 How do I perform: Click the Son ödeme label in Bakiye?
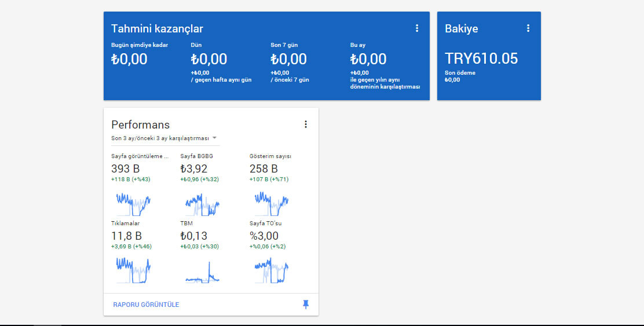click(x=460, y=73)
